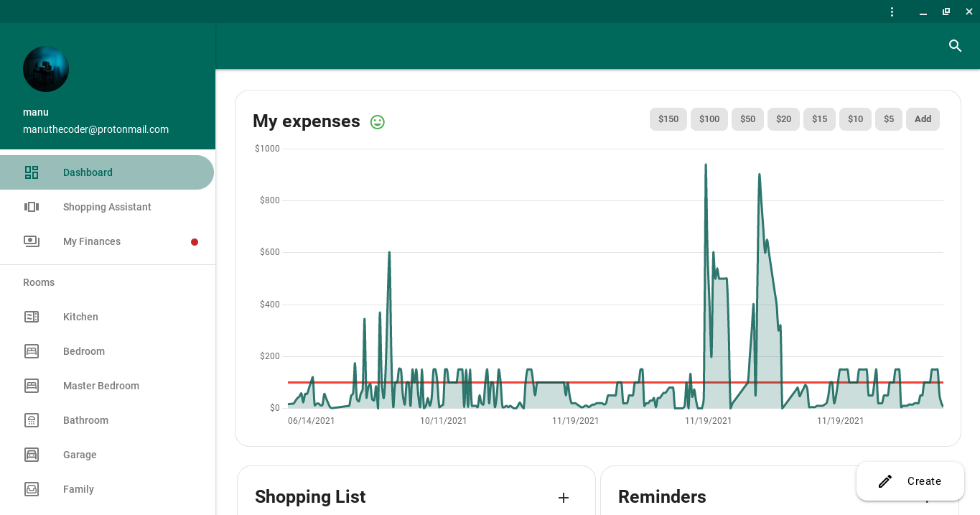
Task: Click the 06/14/2021 axis label
Action: [x=312, y=421]
